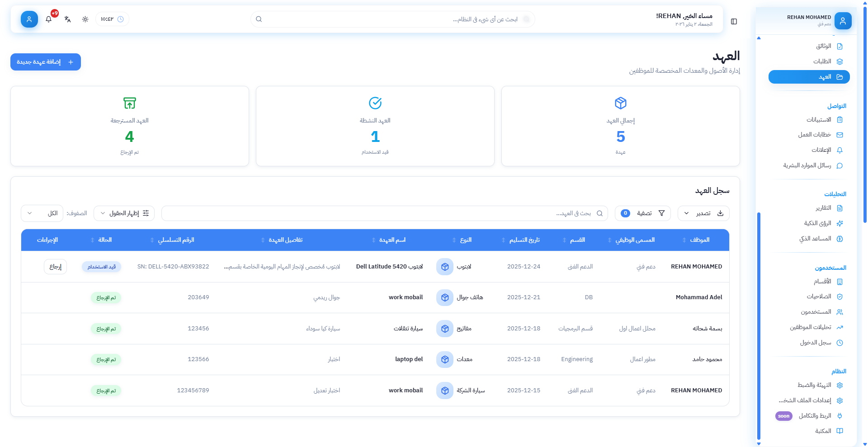Open the show fields (إظهار الحقول) dropdown

[124, 213]
